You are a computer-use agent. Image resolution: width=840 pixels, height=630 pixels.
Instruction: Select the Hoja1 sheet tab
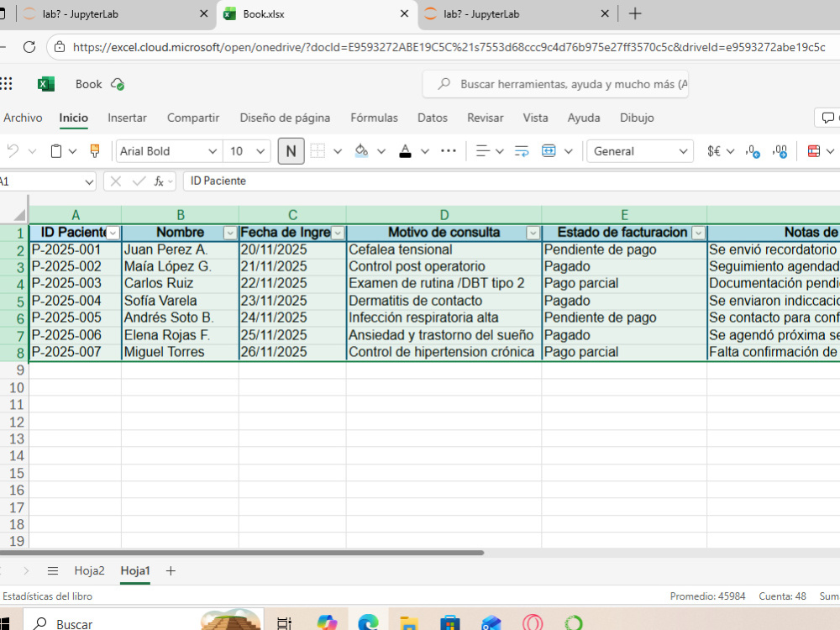(x=135, y=570)
